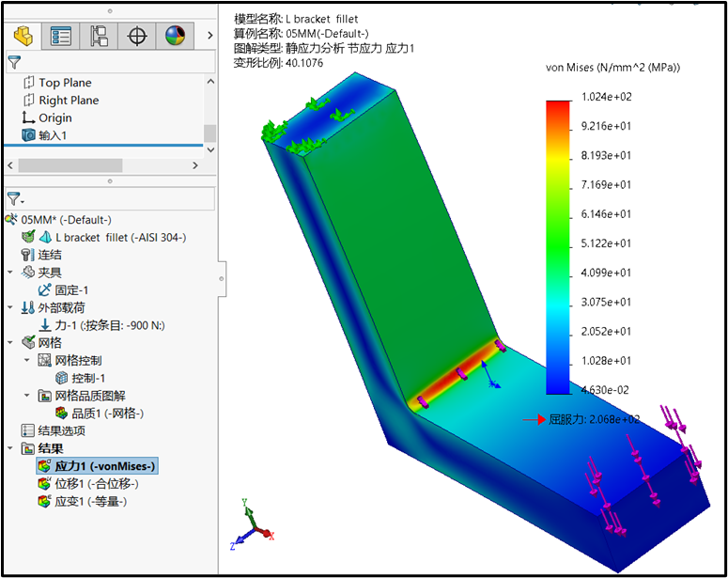Collapse the 夹具 fixtures node
The width and height of the screenshot is (728, 578).
point(10,273)
